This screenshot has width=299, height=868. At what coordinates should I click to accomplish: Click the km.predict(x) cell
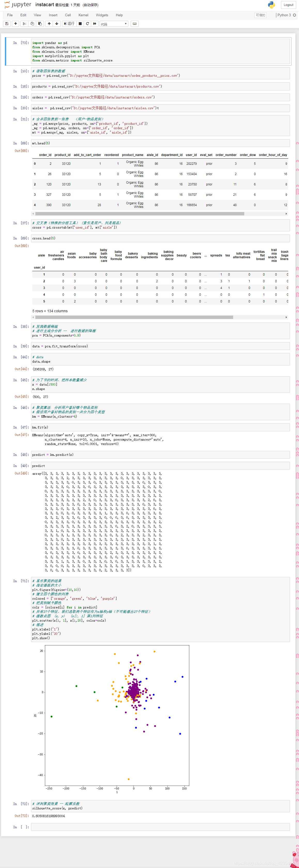(160, 455)
